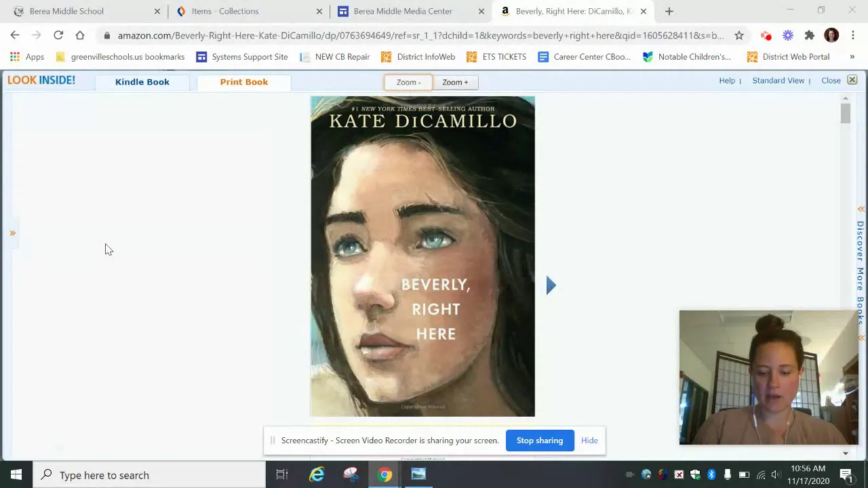Click the Beverly, Right Here book cover

tap(422, 256)
